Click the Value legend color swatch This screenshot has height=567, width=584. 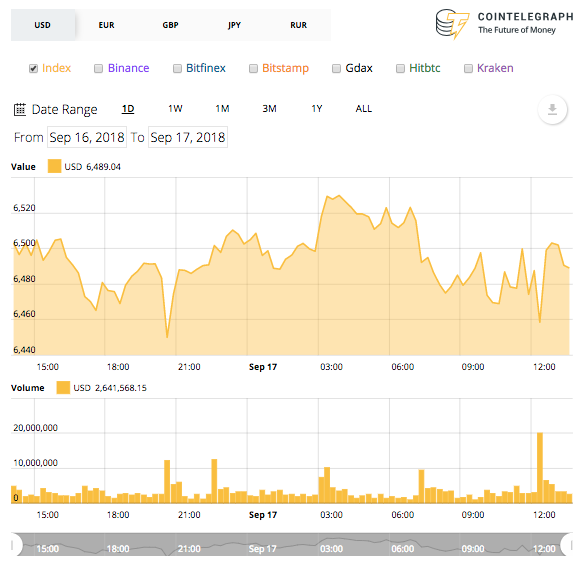[x=54, y=166]
